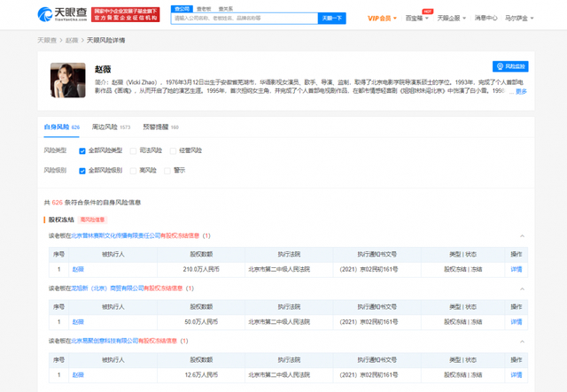Open the 天眼会服 dropdown menu
Image resolution: width=567 pixels, height=392 pixels.
(x=451, y=18)
